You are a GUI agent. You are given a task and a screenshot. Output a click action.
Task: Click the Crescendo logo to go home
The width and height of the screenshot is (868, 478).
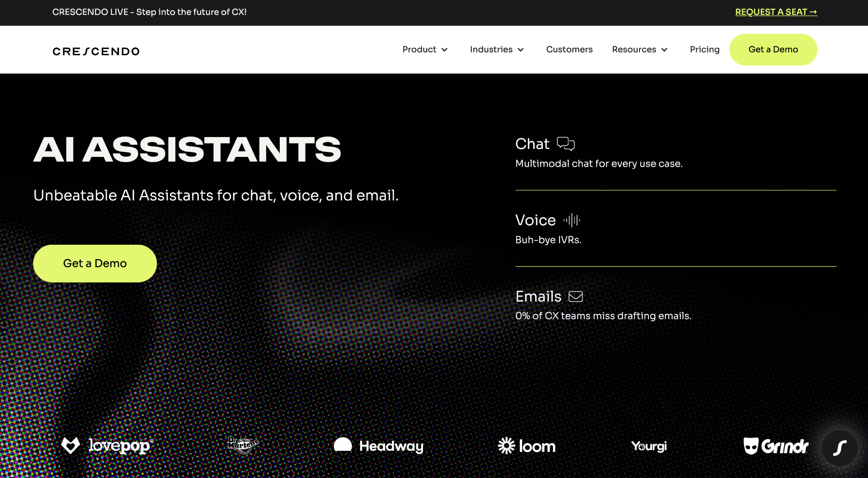pyautogui.click(x=96, y=51)
